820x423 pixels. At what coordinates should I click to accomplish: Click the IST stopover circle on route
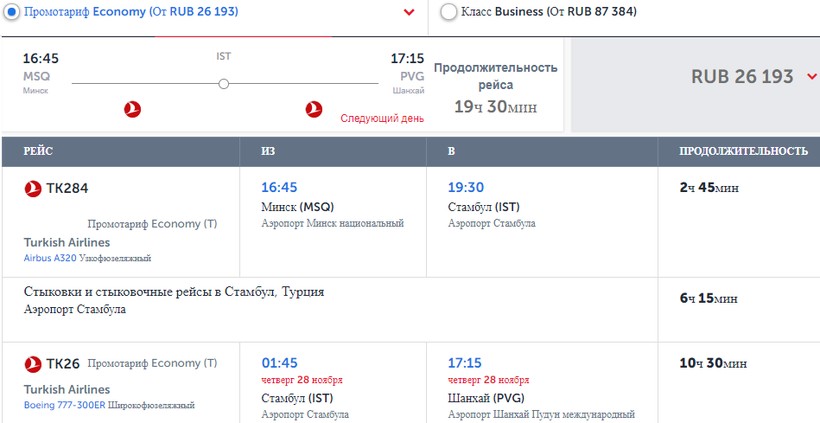click(x=224, y=83)
